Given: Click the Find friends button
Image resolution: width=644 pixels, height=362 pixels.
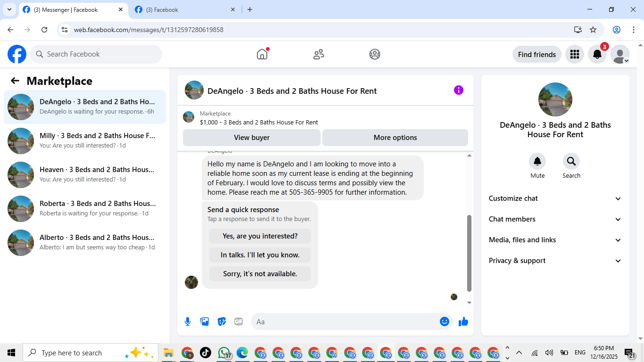Looking at the screenshot, I should coord(537,54).
